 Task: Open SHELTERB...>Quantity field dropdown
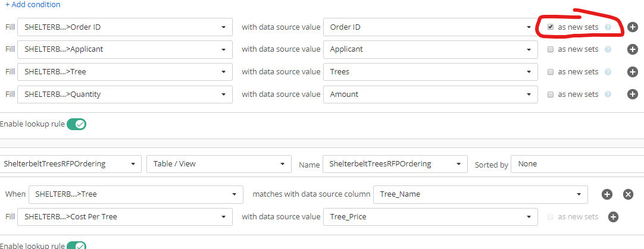coord(125,94)
